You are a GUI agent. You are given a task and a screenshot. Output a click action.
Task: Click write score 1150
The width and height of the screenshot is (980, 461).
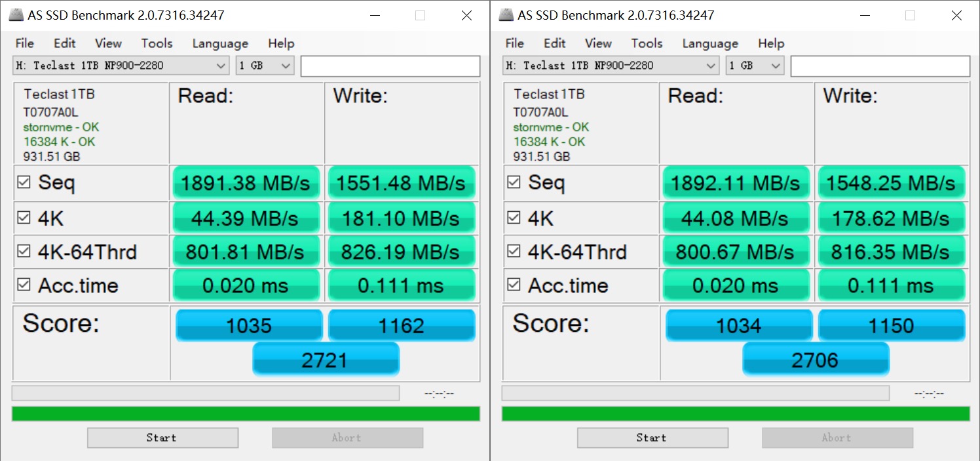(x=892, y=325)
